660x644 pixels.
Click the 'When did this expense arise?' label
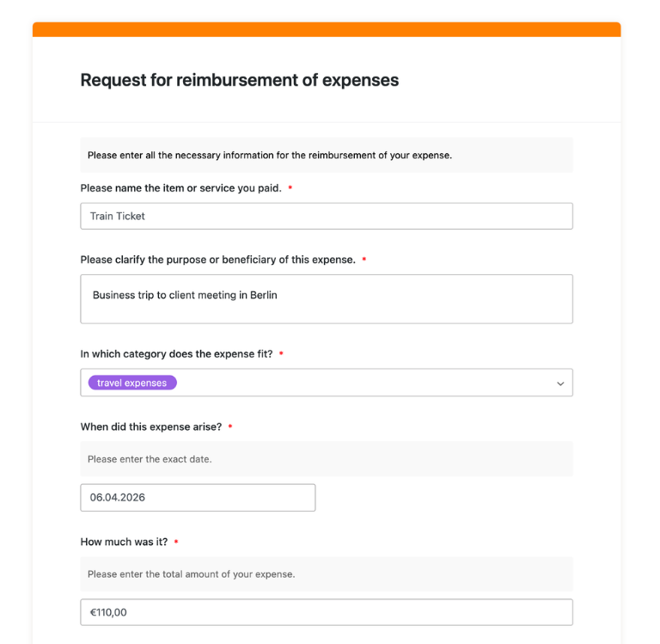[x=150, y=426]
